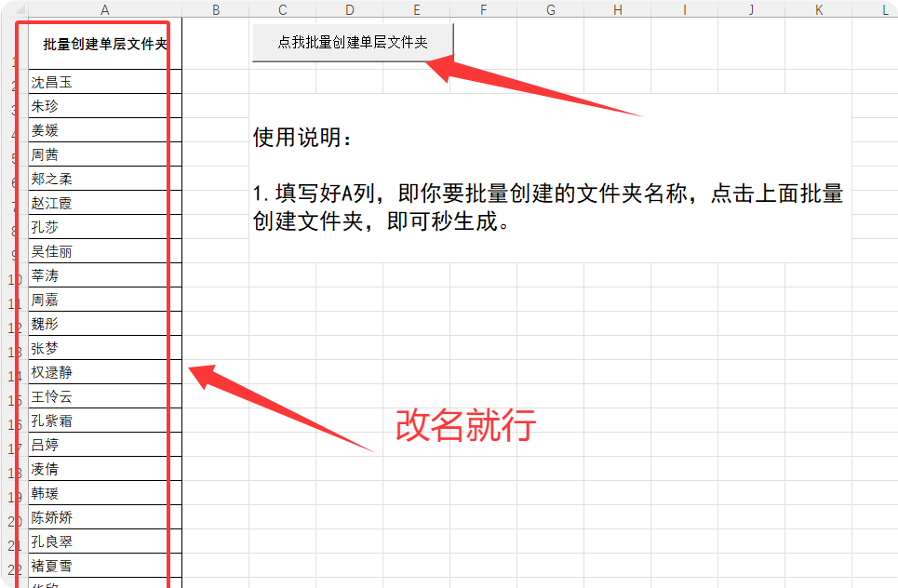Click cell with name 褚夏雪

(x=105, y=566)
